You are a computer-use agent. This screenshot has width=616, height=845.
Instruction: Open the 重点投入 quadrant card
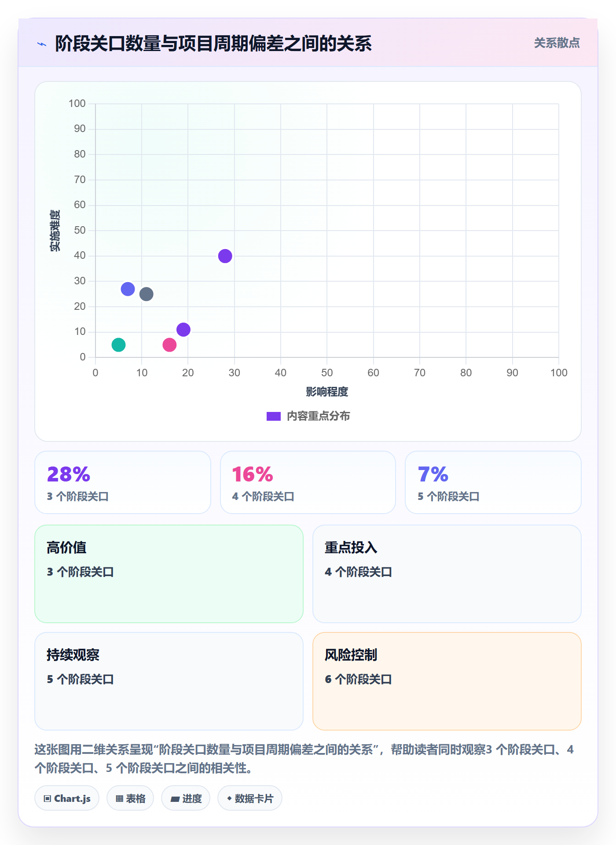coord(447,574)
